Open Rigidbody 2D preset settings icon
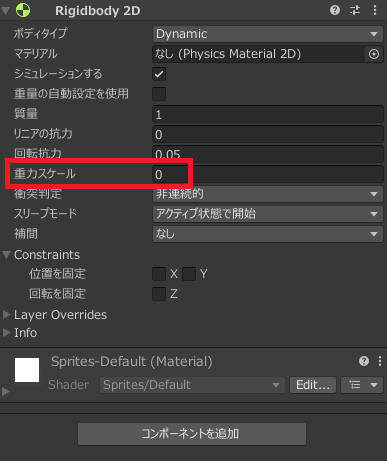Screen dimensions: 387x461 (x=355, y=10)
